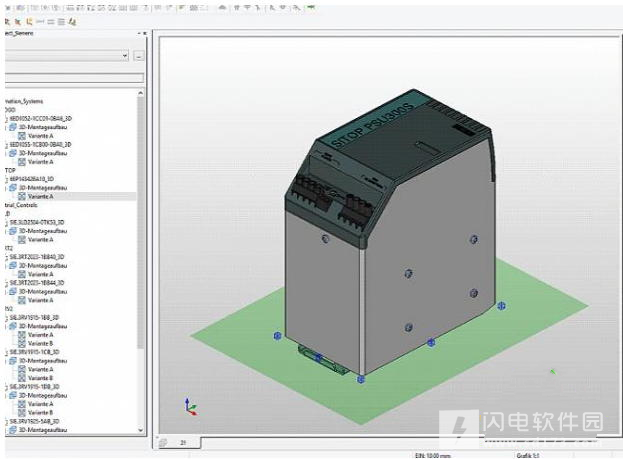Collapse the SIE.3RT2023-1BB40_3D tree node
Viewport: 623px width, 459px height.
[x=6, y=258]
